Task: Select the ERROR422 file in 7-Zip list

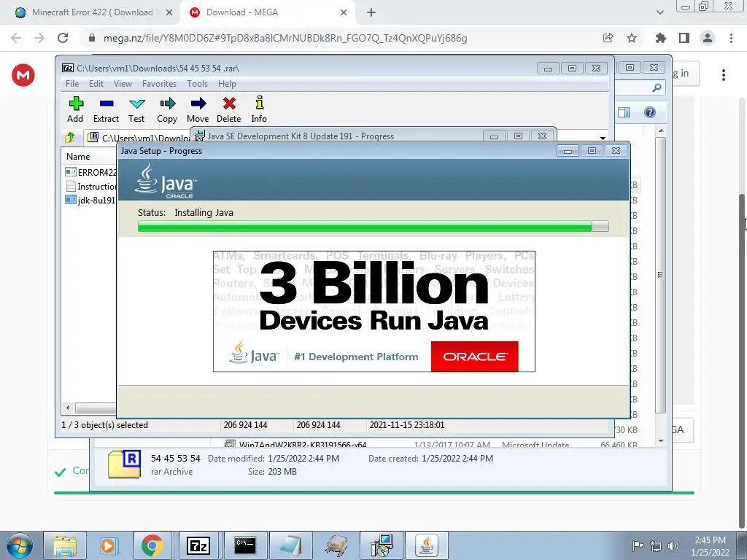Action: tap(90, 172)
